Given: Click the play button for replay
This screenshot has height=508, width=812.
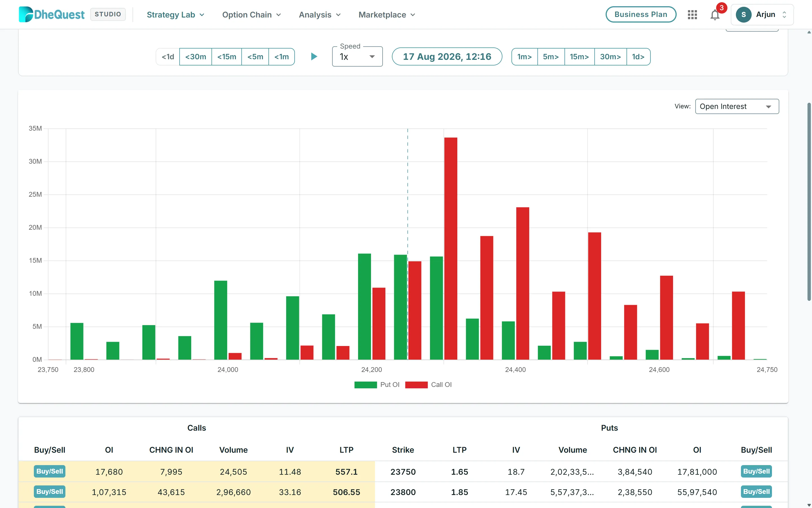Looking at the screenshot, I should (x=314, y=56).
